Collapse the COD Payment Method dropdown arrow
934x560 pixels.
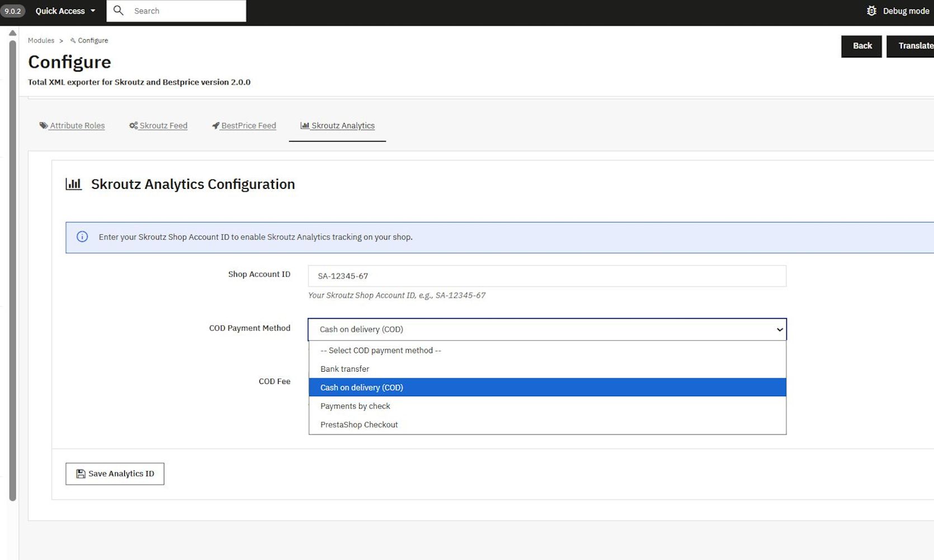tap(779, 330)
